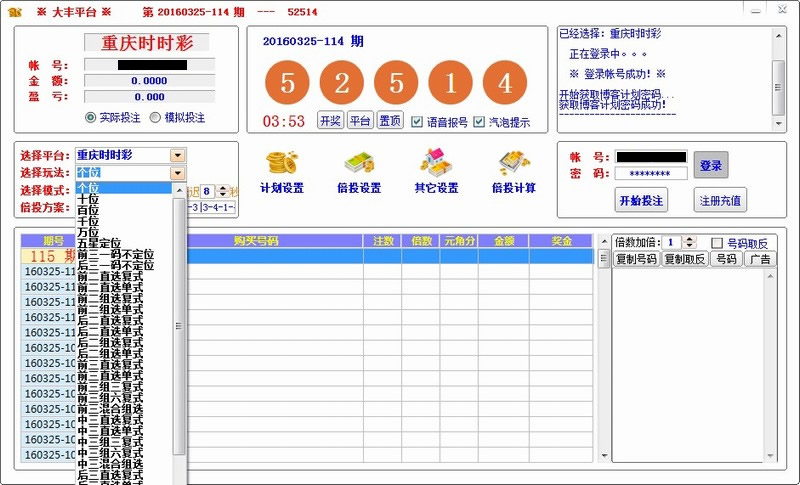This screenshot has height=485, width=800.
Task: Choose 千位 from the list
Action: pyautogui.click(x=124, y=221)
